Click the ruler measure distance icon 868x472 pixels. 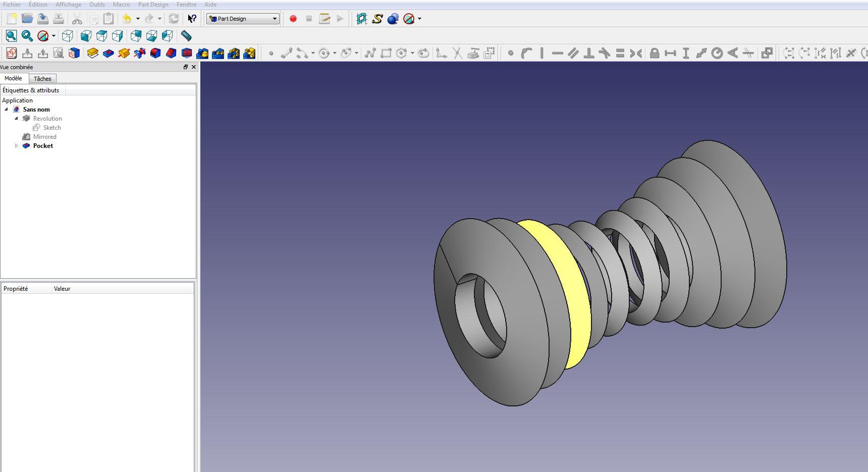[186, 36]
